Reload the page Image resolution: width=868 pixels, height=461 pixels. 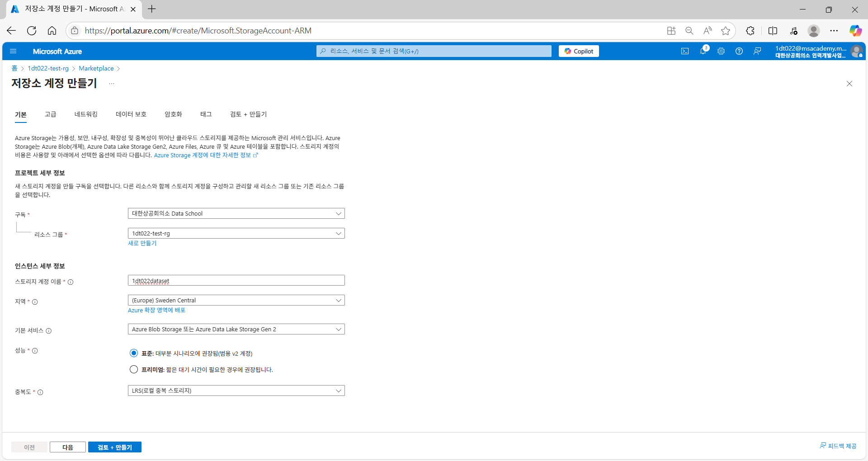tap(32, 31)
